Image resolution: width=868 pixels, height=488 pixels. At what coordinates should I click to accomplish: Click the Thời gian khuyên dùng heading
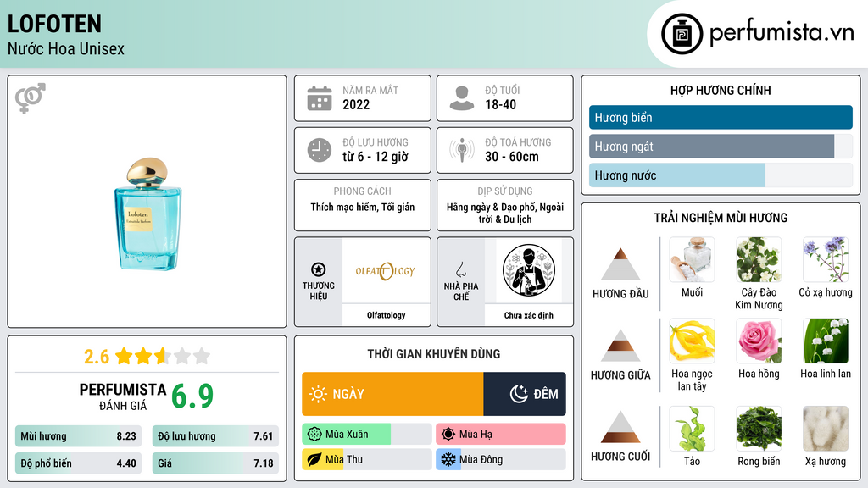[434, 354]
